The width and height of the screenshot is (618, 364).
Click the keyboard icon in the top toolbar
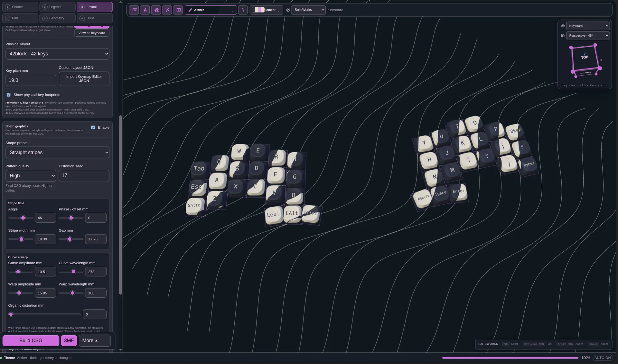(135, 10)
